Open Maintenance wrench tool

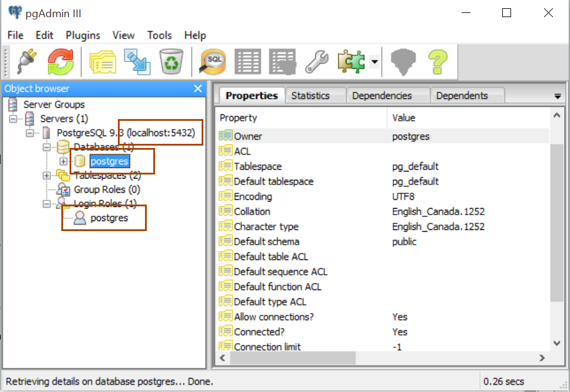pos(317,62)
